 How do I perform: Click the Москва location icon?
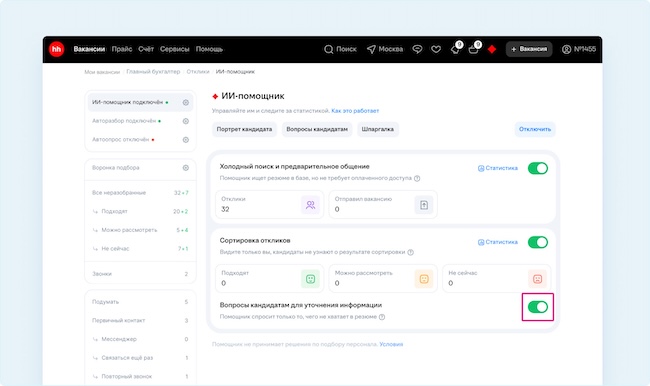point(371,49)
